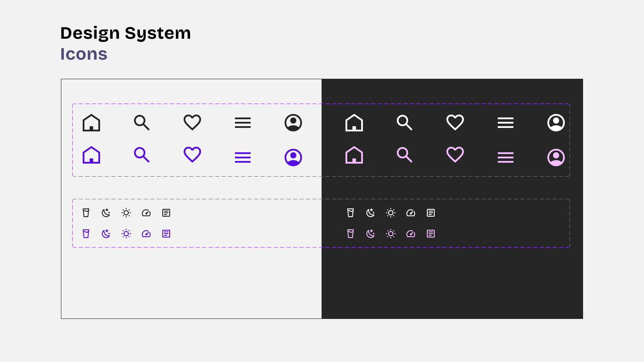644x362 pixels.
Task: Open the purple hamburger menu icon
Action: point(242,157)
